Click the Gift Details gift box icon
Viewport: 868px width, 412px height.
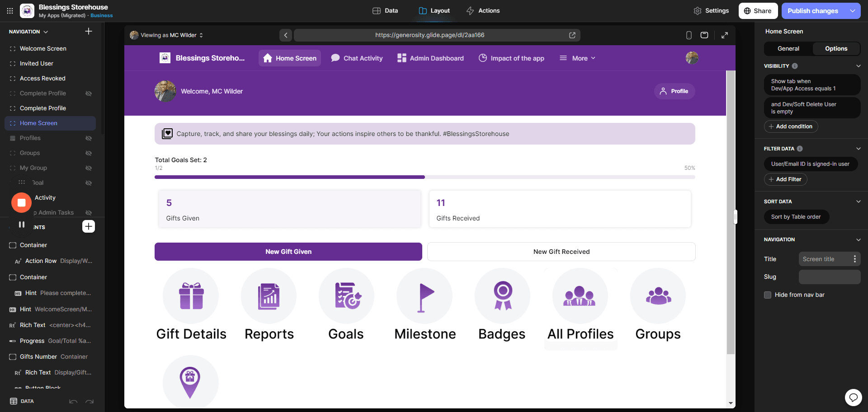(x=191, y=296)
